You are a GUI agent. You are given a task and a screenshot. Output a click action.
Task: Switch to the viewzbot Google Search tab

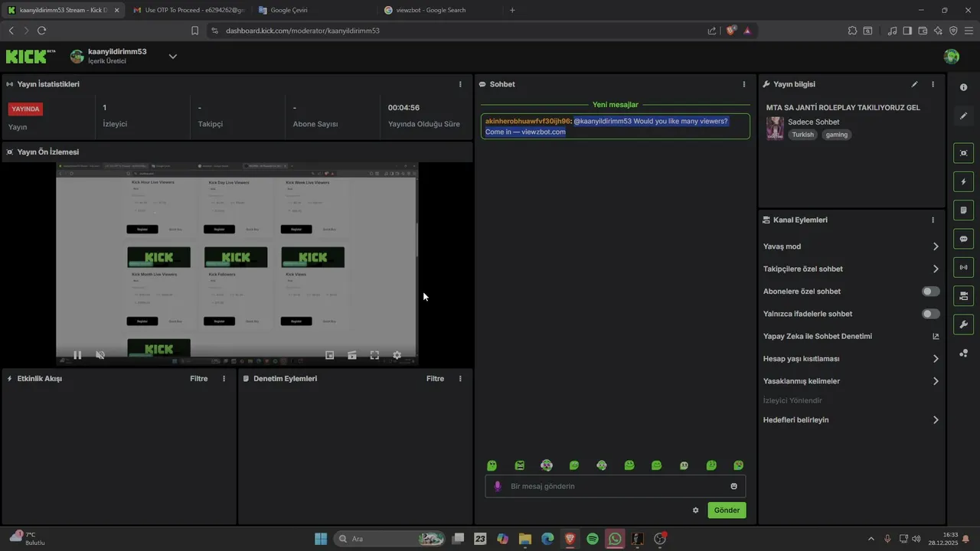[439, 10]
